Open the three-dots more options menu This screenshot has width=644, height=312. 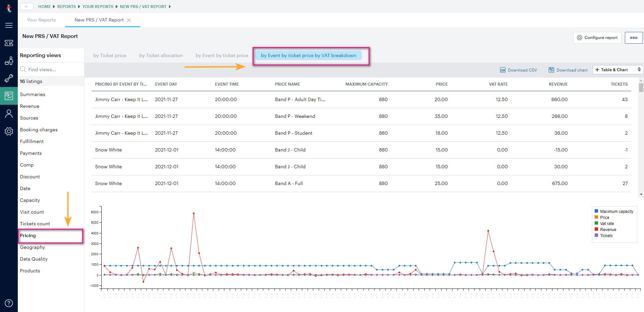point(634,38)
